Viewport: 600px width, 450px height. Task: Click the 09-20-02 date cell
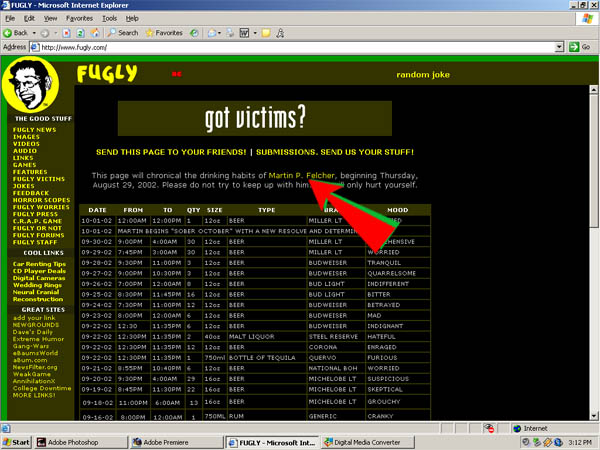click(x=96, y=378)
